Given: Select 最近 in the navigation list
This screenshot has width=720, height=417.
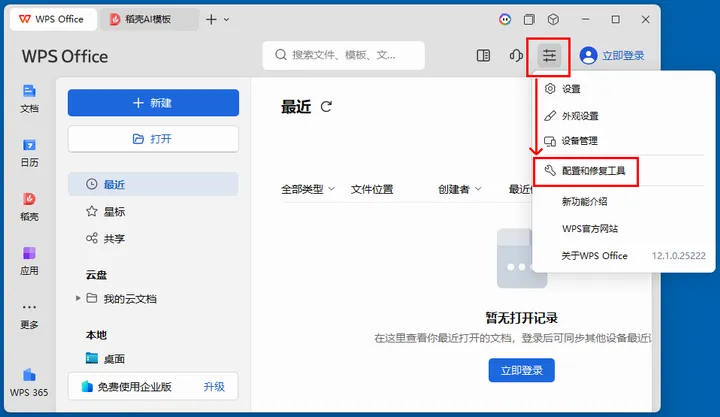Looking at the screenshot, I should [153, 184].
